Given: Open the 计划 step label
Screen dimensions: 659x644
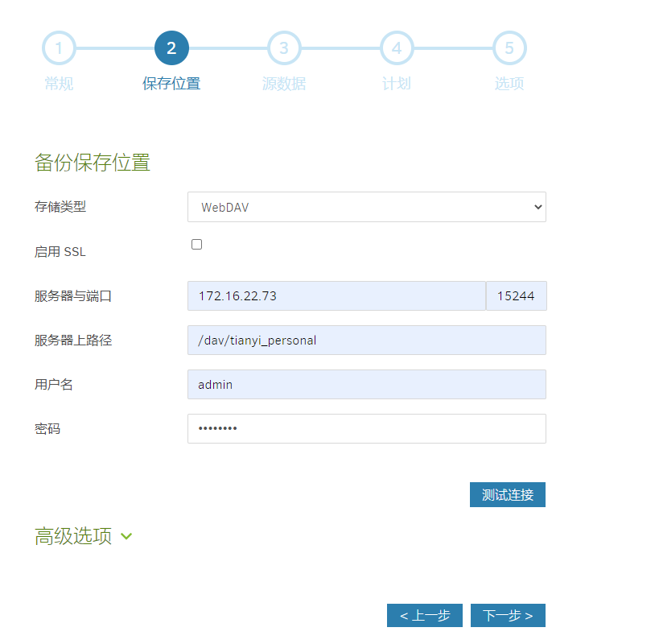Looking at the screenshot, I should coord(397,84).
